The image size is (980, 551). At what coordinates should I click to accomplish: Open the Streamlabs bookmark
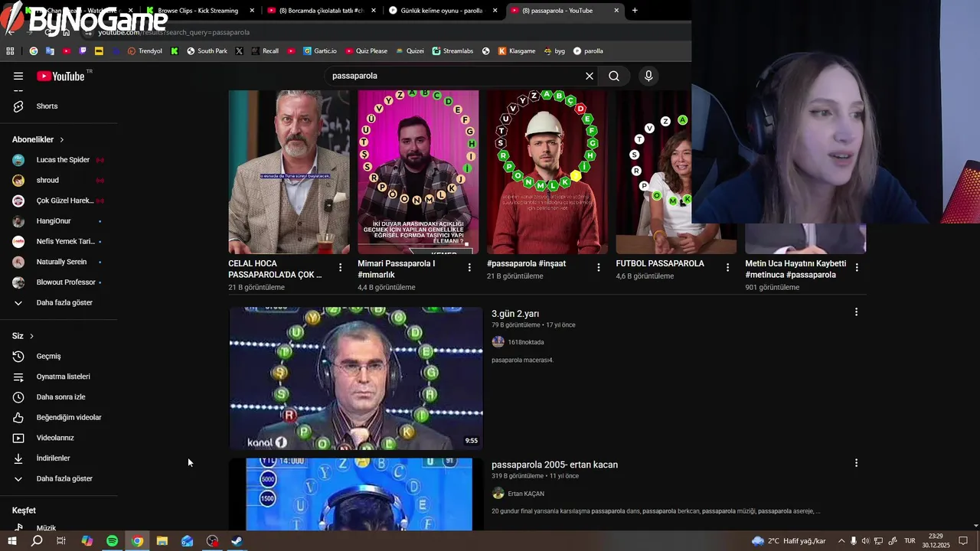(x=452, y=51)
